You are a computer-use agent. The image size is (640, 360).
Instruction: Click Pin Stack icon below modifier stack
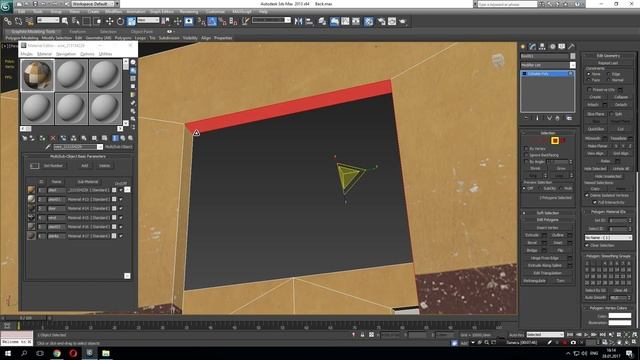526,118
